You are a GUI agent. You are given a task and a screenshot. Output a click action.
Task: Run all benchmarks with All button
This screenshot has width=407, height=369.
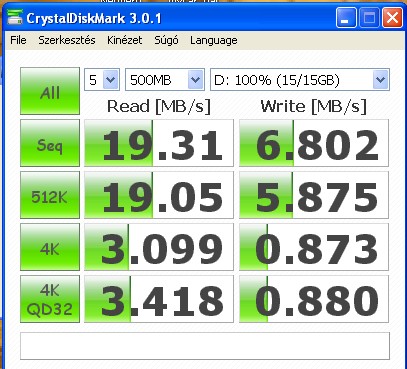[50, 91]
